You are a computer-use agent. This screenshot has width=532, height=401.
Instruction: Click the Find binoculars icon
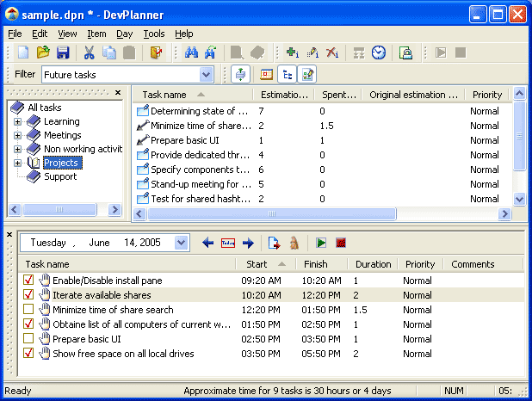pyautogui.click(x=191, y=52)
